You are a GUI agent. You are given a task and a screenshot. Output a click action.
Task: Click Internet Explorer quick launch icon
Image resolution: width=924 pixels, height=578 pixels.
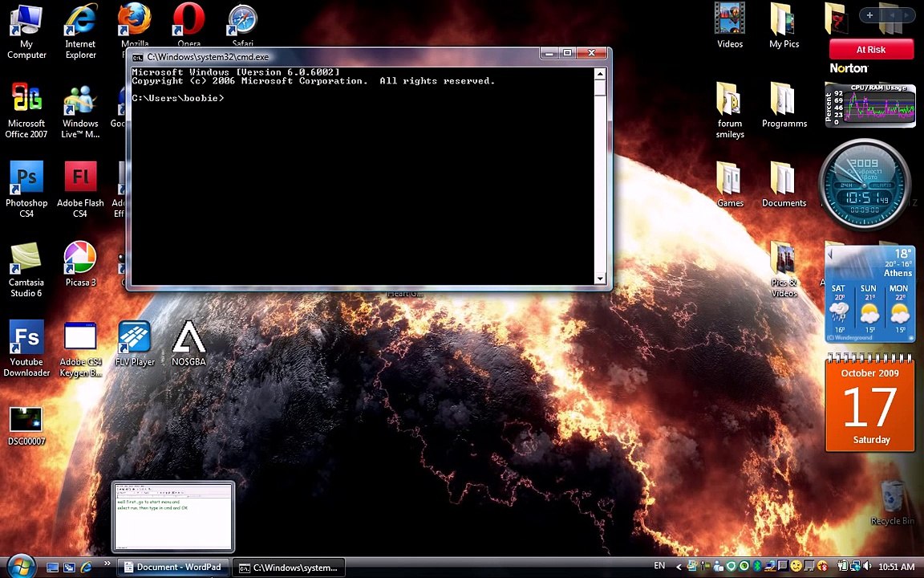click(86, 568)
